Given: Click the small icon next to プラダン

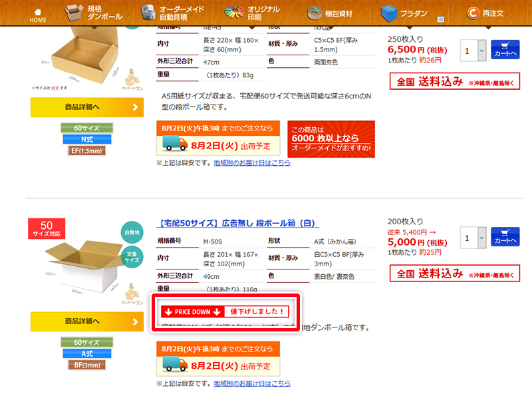Looking at the screenshot, I should click(x=440, y=19).
